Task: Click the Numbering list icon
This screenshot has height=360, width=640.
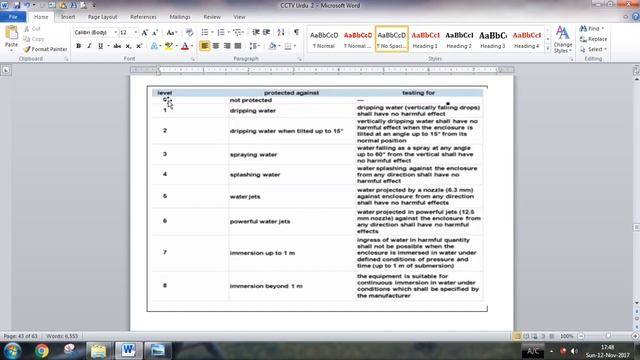Action: click(221, 32)
